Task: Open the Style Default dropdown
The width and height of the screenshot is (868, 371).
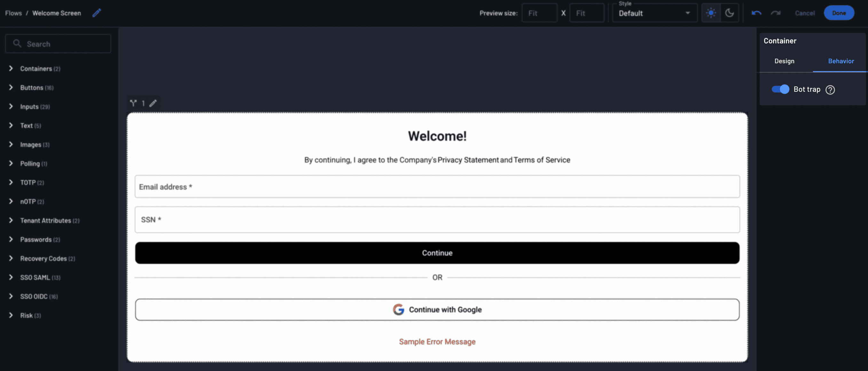Action: tap(654, 13)
